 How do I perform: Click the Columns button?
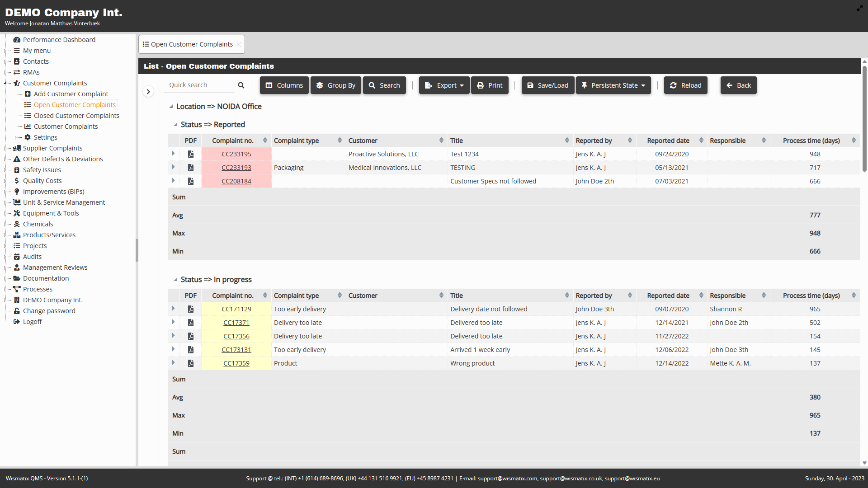point(284,85)
